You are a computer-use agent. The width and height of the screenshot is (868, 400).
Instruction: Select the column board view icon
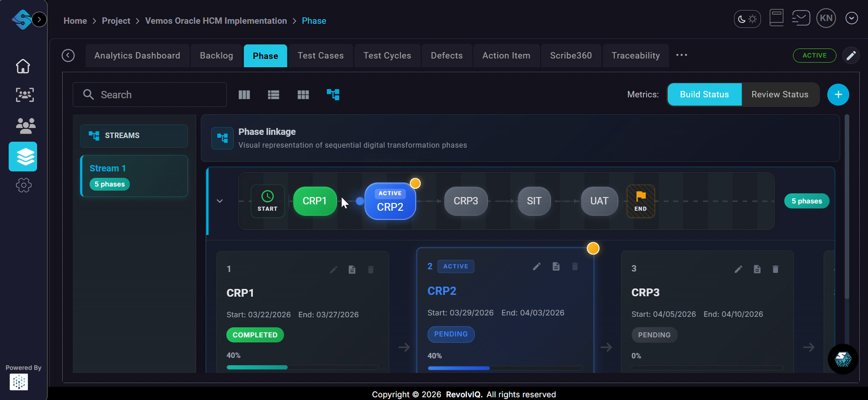[244, 95]
